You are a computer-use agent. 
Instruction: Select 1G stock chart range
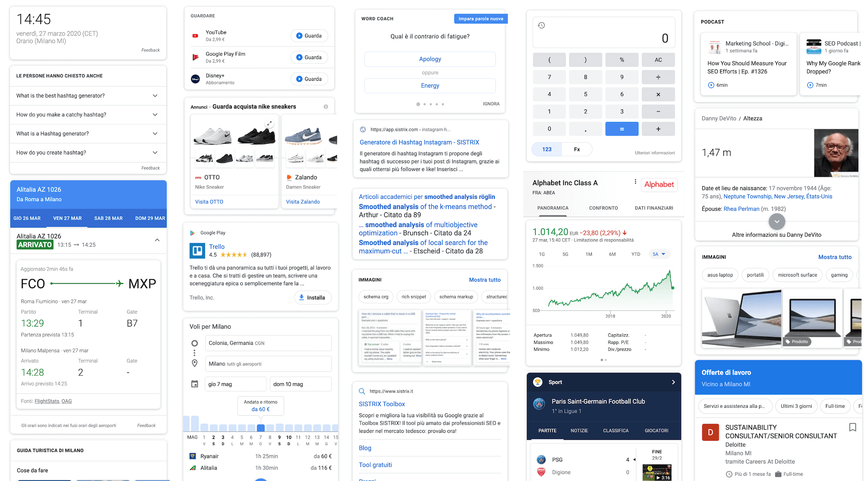pyautogui.click(x=542, y=254)
